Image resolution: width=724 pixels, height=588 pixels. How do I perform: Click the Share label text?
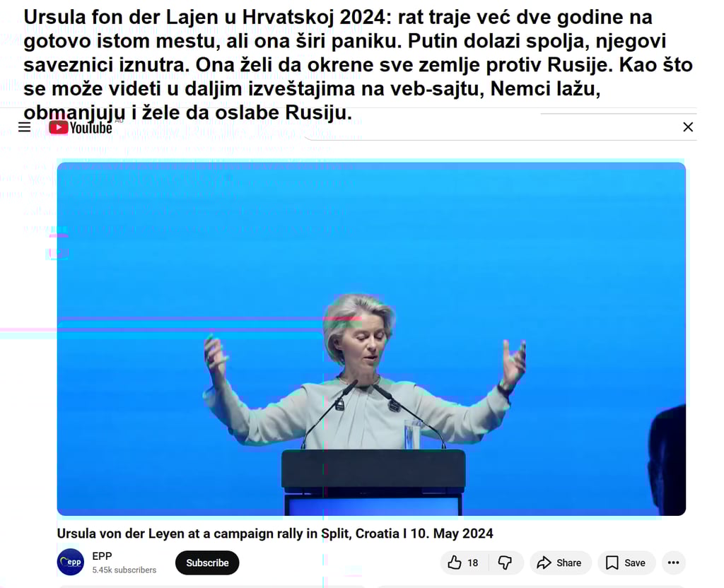tap(569, 563)
